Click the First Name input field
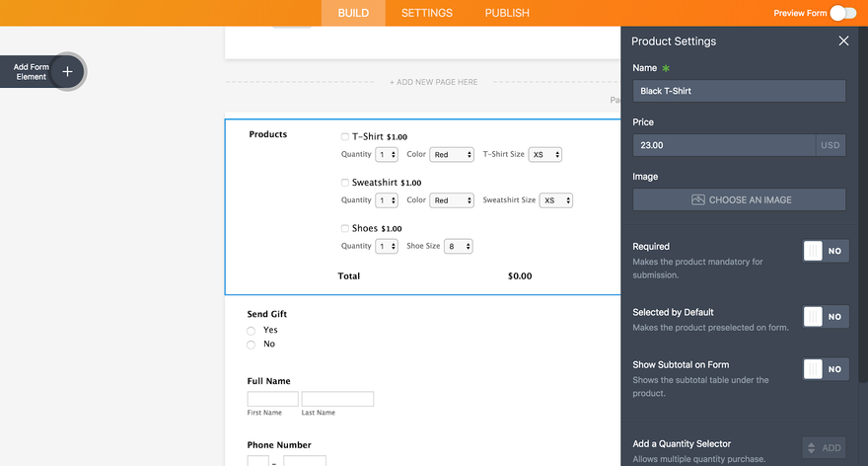The image size is (868, 466). [273, 399]
